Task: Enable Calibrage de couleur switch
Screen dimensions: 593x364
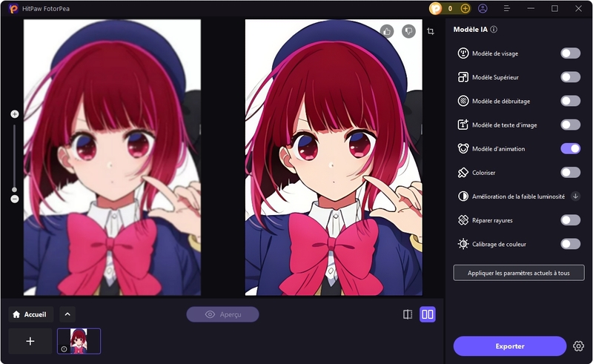Action: click(570, 244)
